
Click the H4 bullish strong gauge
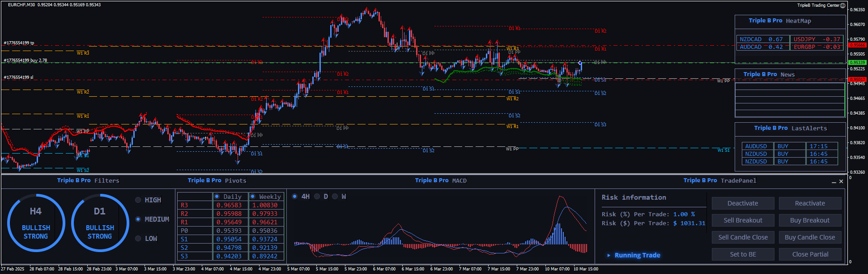(36, 223)
